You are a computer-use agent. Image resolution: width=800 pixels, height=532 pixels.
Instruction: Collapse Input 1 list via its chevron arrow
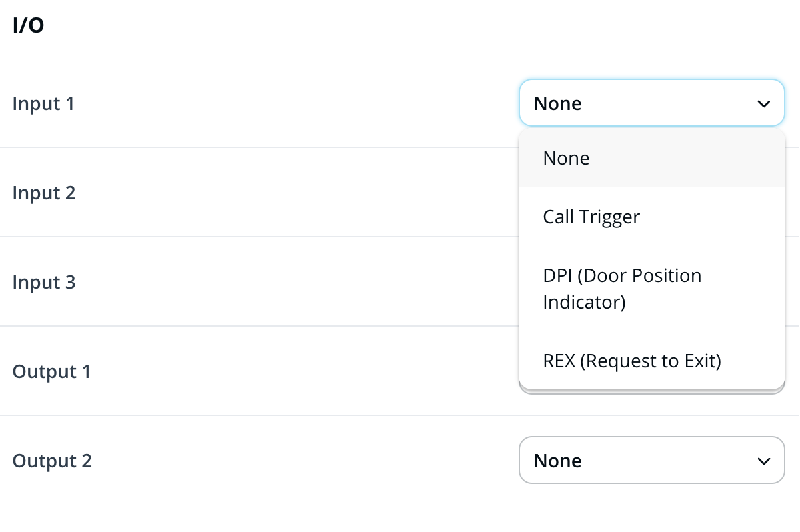(763, 104)
